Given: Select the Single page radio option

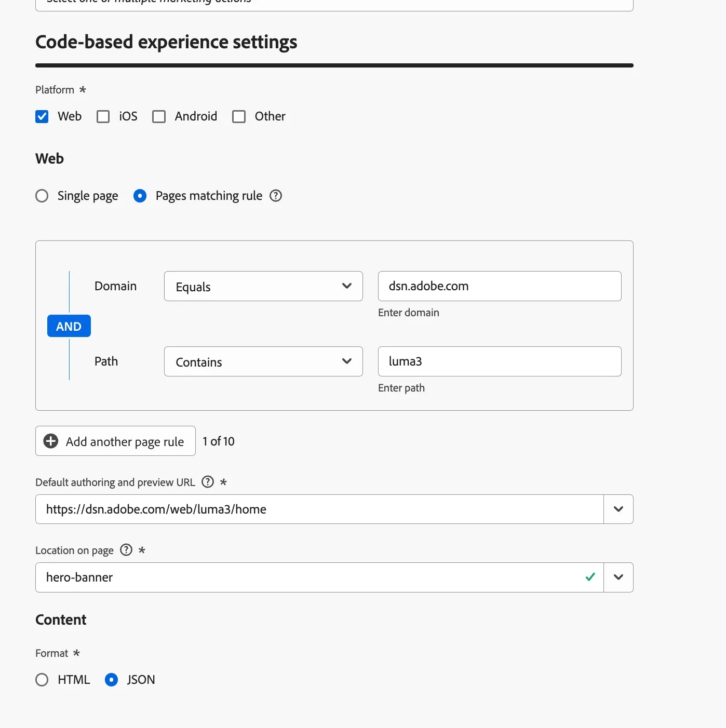Looking at the screenshot, I should point(42,196).
